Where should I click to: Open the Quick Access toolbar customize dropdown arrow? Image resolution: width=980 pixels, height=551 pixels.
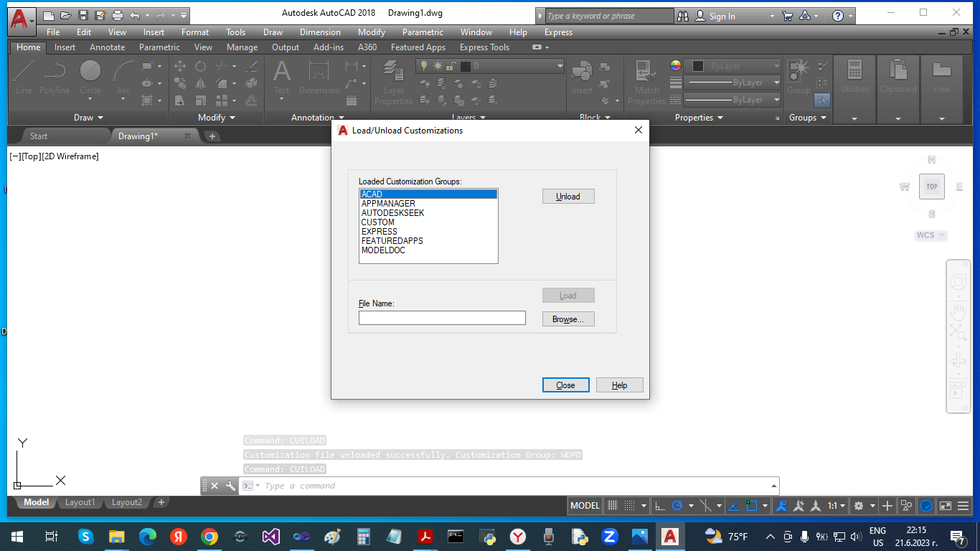pyautogui.click(x=184, y=15)
